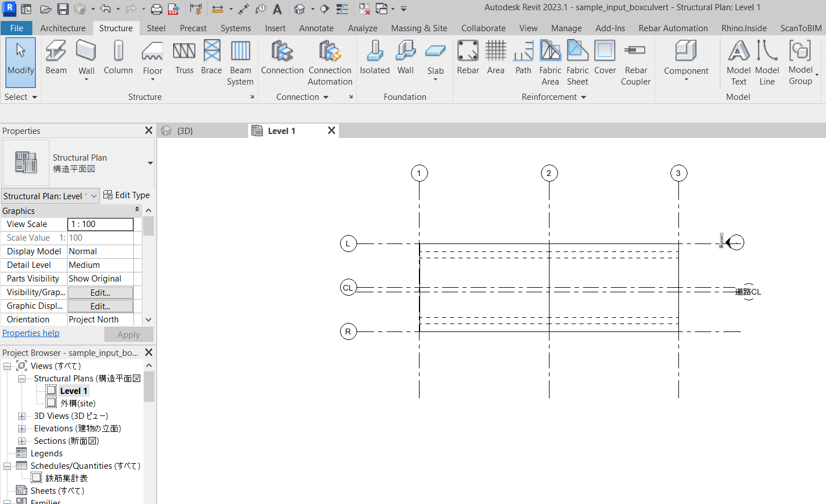Select the Brace tool
The image size is (826, 504).
(211, 57)
